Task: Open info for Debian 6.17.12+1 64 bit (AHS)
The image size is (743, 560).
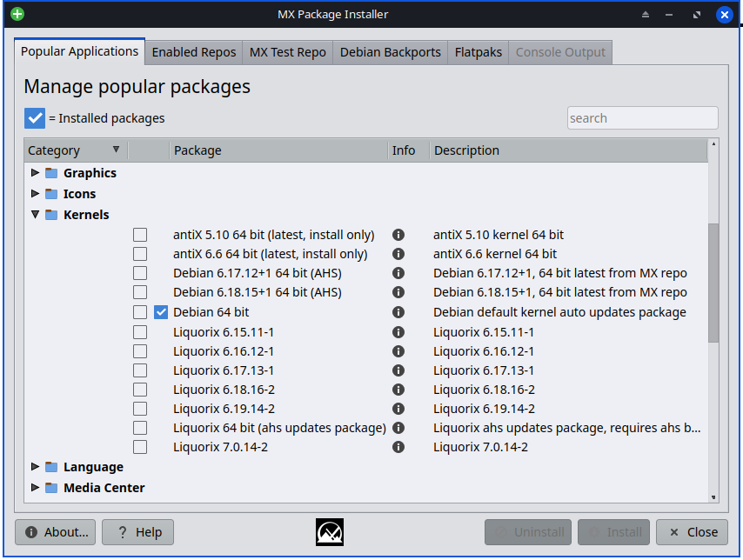Action: [398, 273]
